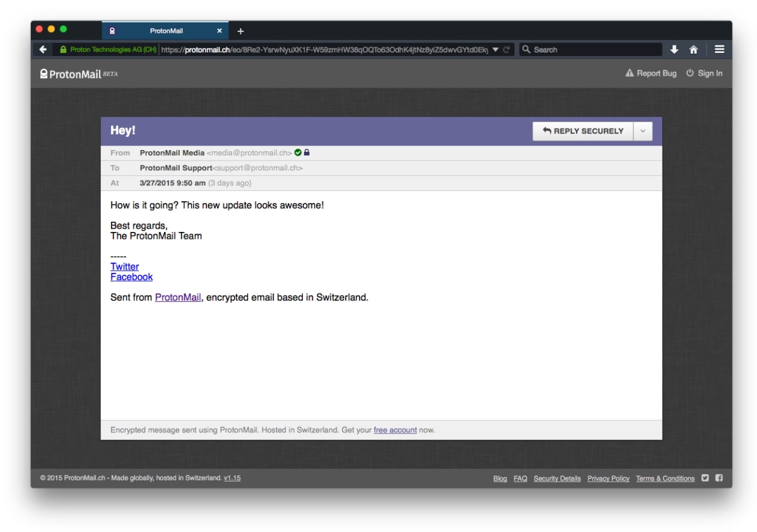Open the browser hamburger menu
The image size is (757, 532).
coord(719,49)
